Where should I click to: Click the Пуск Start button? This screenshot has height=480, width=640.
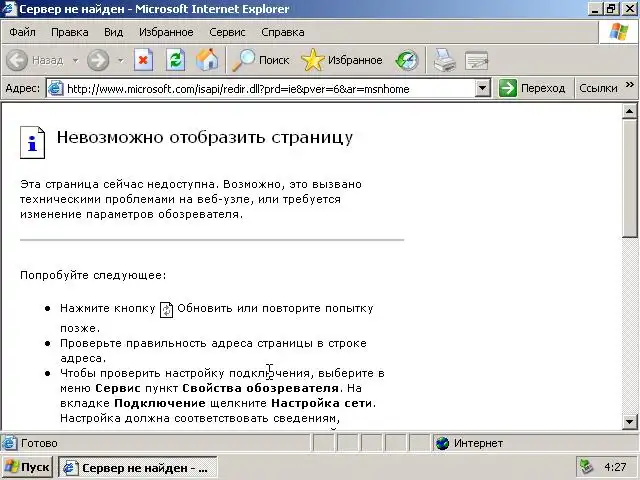[27, 467]
